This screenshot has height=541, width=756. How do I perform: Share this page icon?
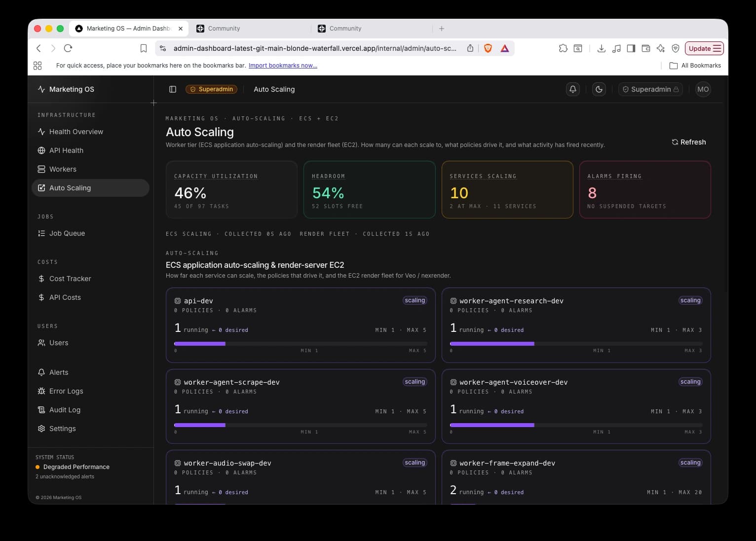click(470, 48)
